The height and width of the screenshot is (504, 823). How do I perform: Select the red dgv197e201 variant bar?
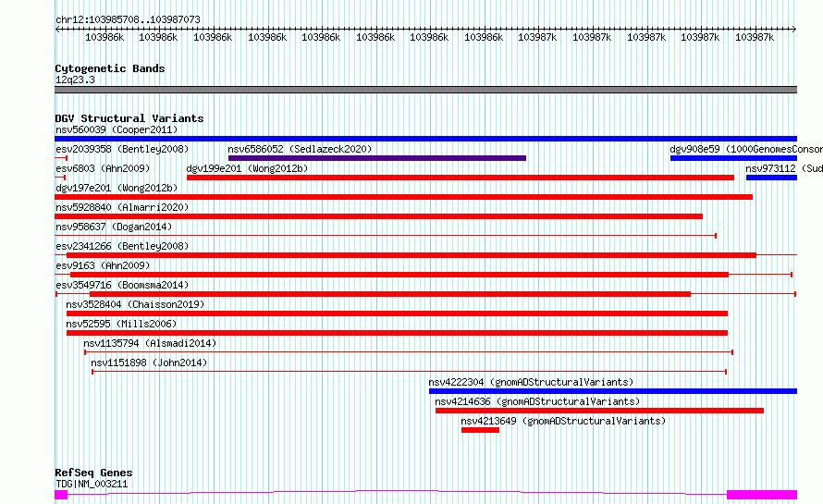point(403,197)
